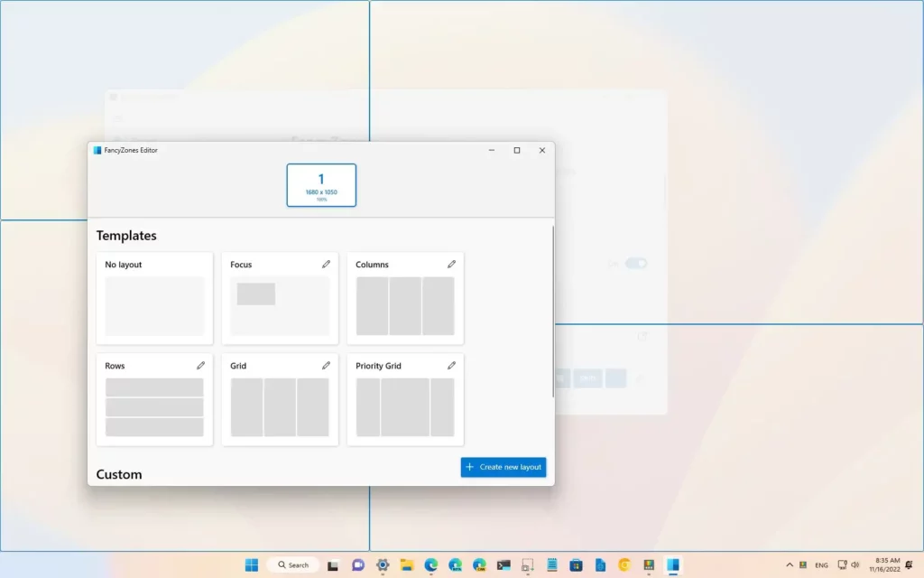Open the taskbar Search box
This screenshot has height=578, width=924.
click(x=292, y=565)
